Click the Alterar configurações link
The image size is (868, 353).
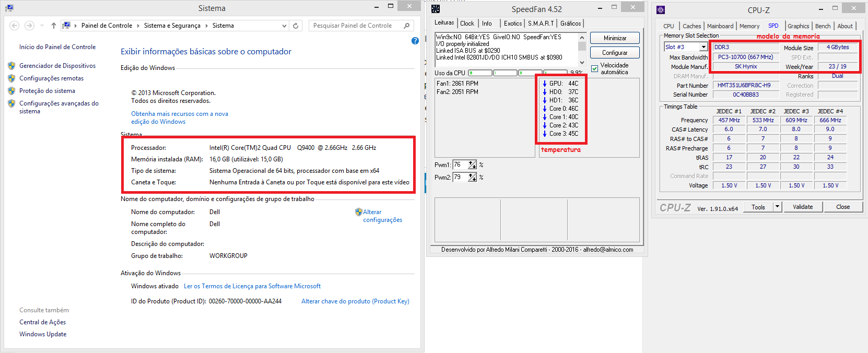(383, 216)
